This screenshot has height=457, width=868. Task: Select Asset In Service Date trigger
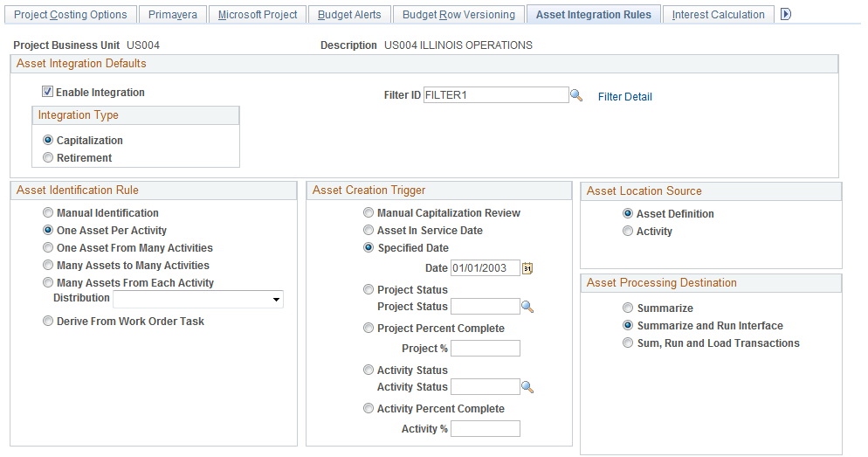(369, 230)
